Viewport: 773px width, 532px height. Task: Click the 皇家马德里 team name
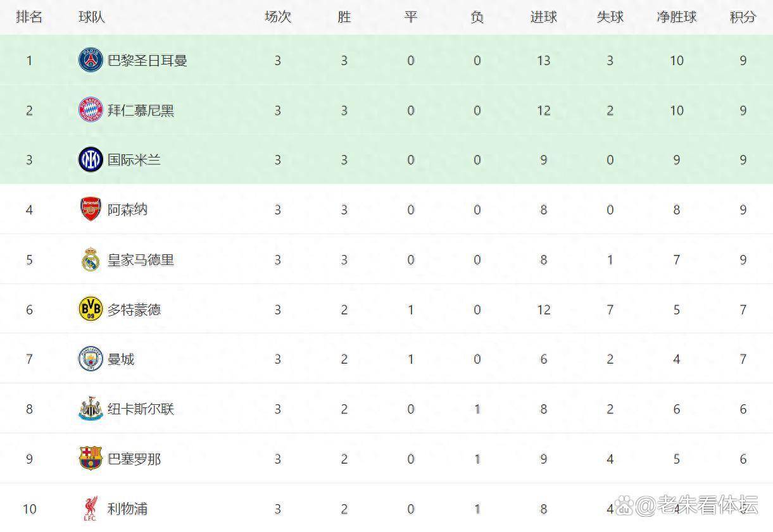[141, 260]
